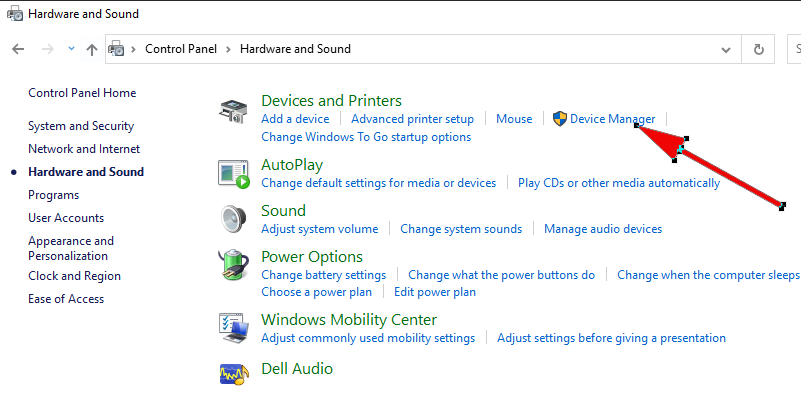Open Mouse settings link
Viewport: 801px width, 397px height.
[x=514, y=119]
